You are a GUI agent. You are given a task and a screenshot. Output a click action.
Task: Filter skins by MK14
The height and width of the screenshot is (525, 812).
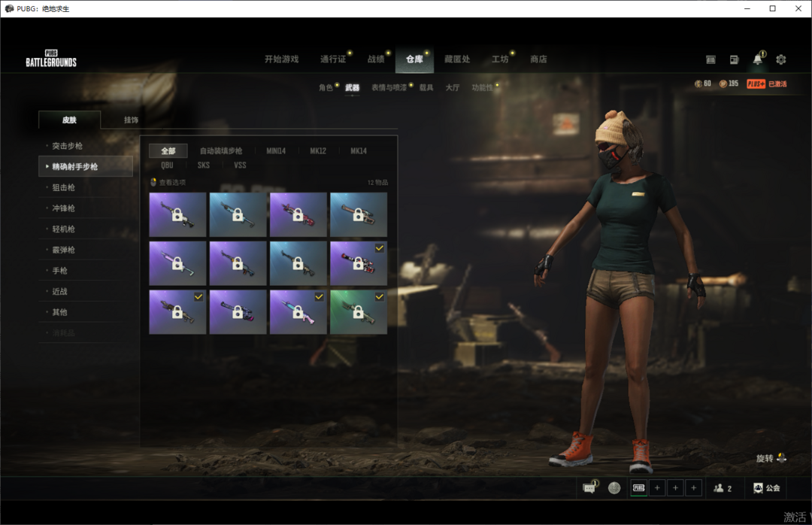click(x=359, y=151)
